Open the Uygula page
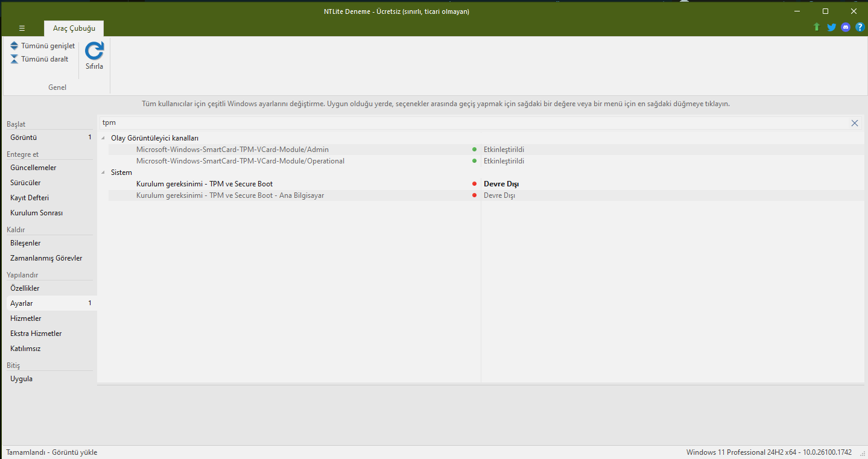868x459 pixels. point(50,379)
